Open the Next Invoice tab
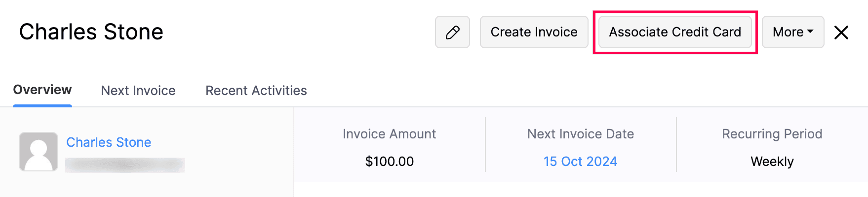Viewport: 868px width, 197px height. [x=138, y=91]
